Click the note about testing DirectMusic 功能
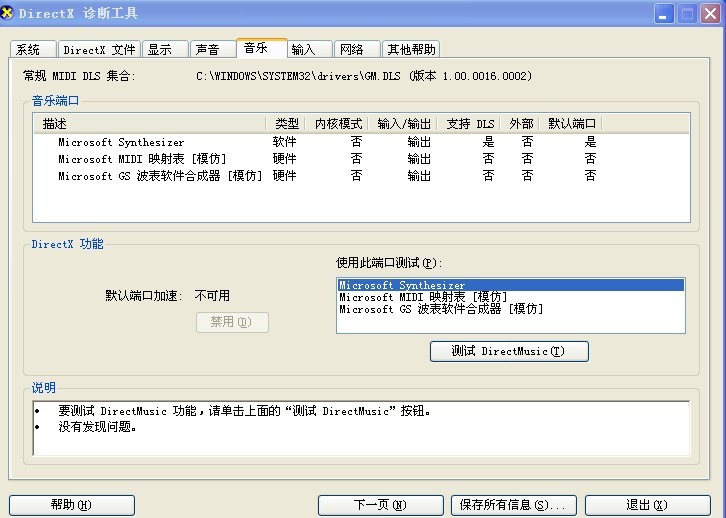This screenshot has width=726, height=518. coord(244,411)
